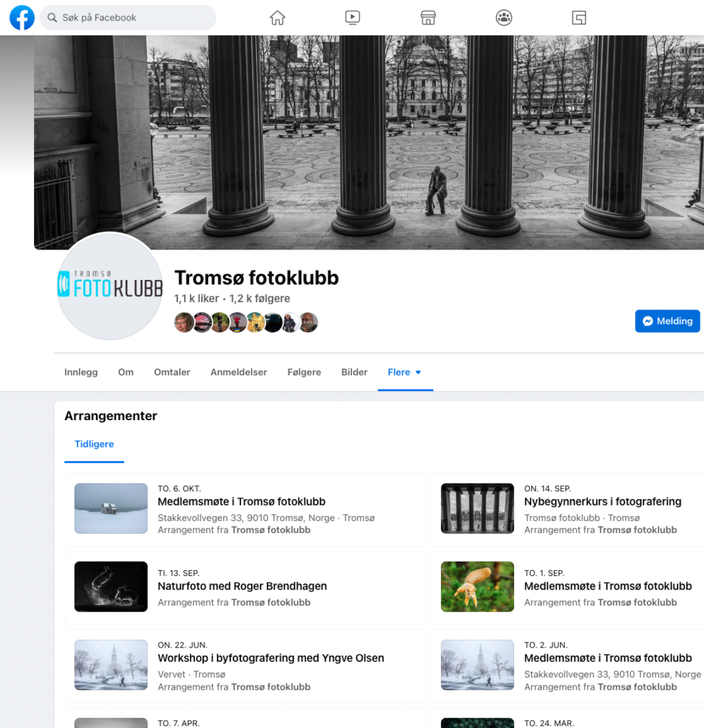This screenshot has width=704, height=728.
Task: Open dark animal thumbnail of 13. sep. event
Action: (111, 587)
